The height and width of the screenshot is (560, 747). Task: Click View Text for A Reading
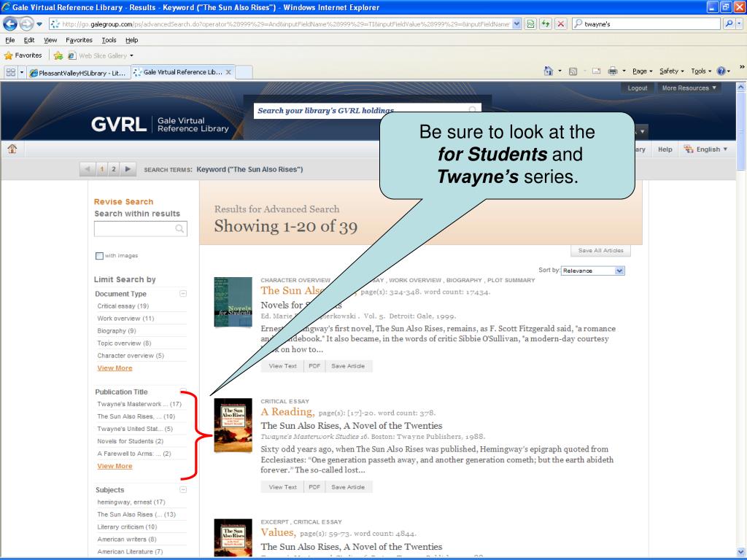[282, 486]
